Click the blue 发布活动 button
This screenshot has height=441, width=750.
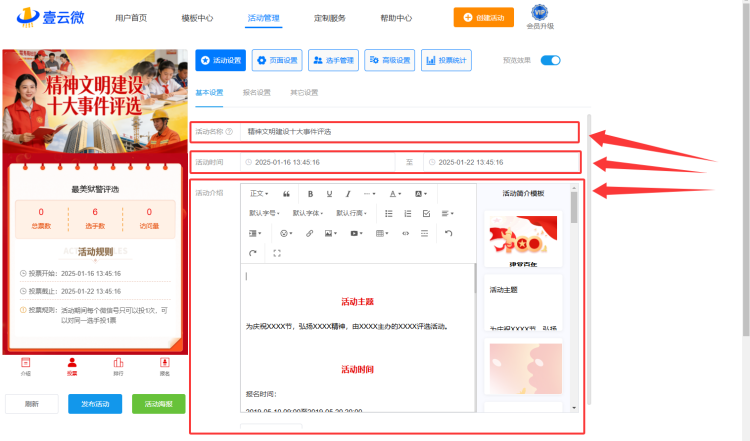point(95,404)
